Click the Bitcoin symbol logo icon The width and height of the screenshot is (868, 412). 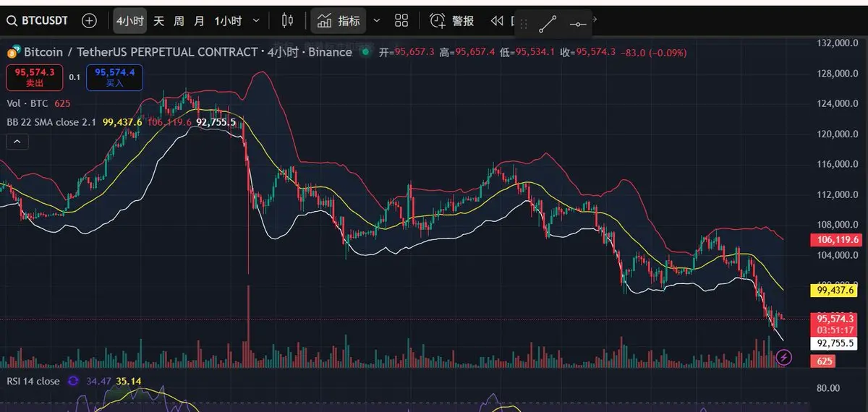(14, 52)
